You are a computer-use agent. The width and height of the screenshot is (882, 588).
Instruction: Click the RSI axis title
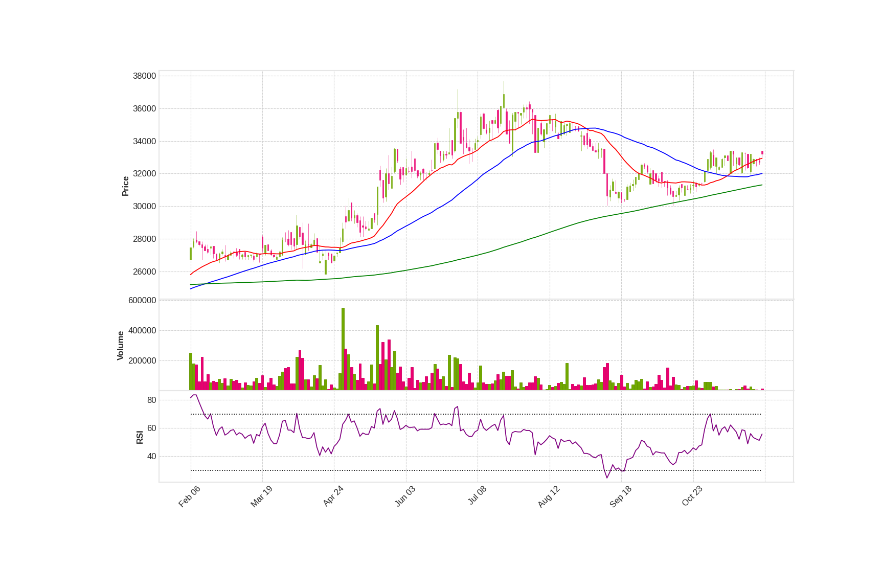click(140, 437)
